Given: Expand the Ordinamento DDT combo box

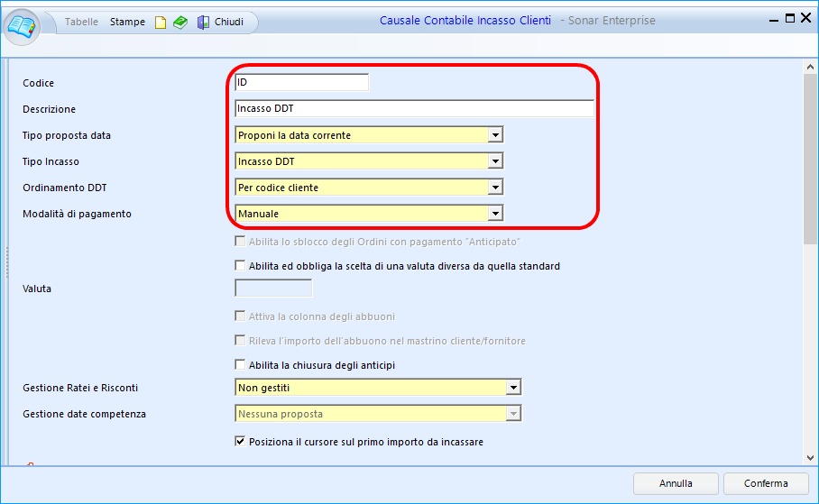Looking at the screenshot, I should (x=494, y=188).
